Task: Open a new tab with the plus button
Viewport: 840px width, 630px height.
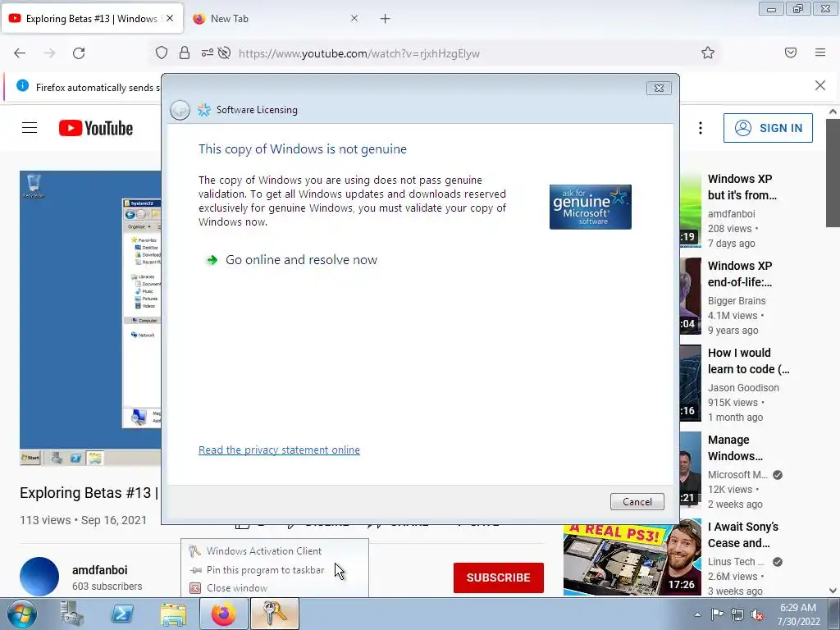Action: point(386,19)
